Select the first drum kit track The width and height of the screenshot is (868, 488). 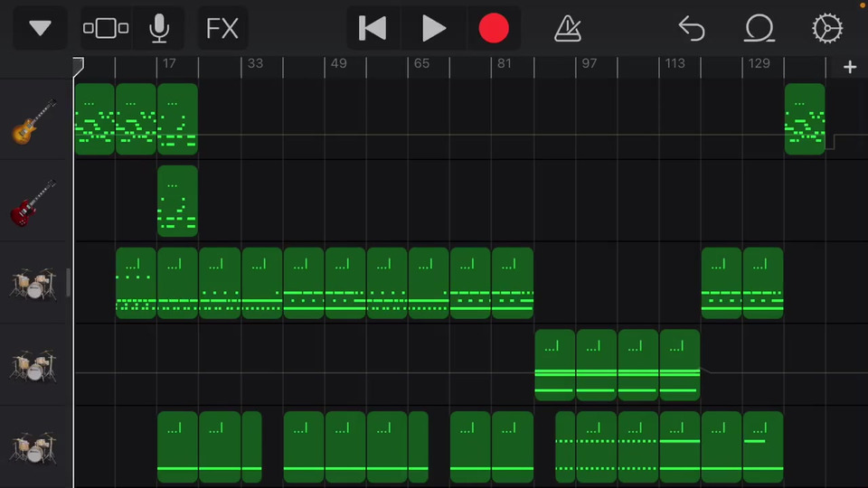coord(33,283)
